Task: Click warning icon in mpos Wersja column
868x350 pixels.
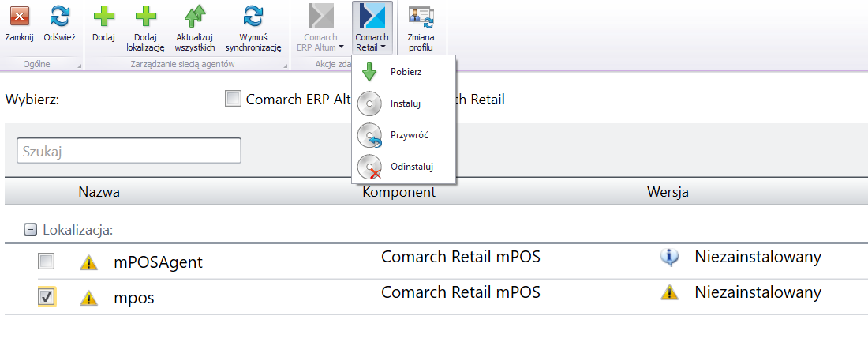Action: pyautogui.click(x=670, y=292)
